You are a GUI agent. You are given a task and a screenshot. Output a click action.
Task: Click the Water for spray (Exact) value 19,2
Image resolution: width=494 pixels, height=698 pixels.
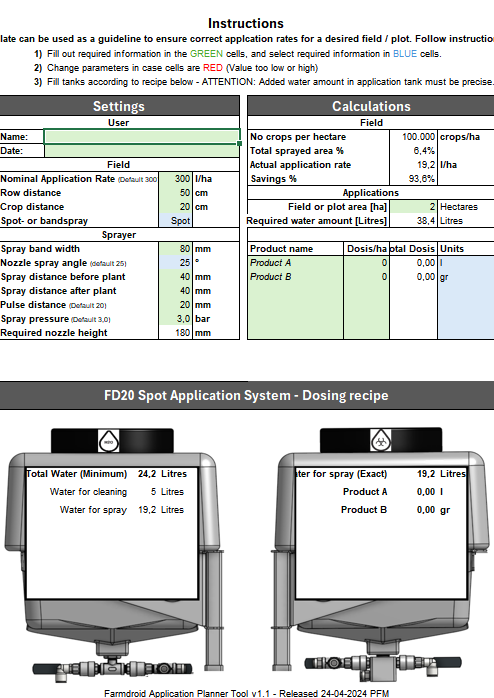pyautogui.click(x=426, y=474)
